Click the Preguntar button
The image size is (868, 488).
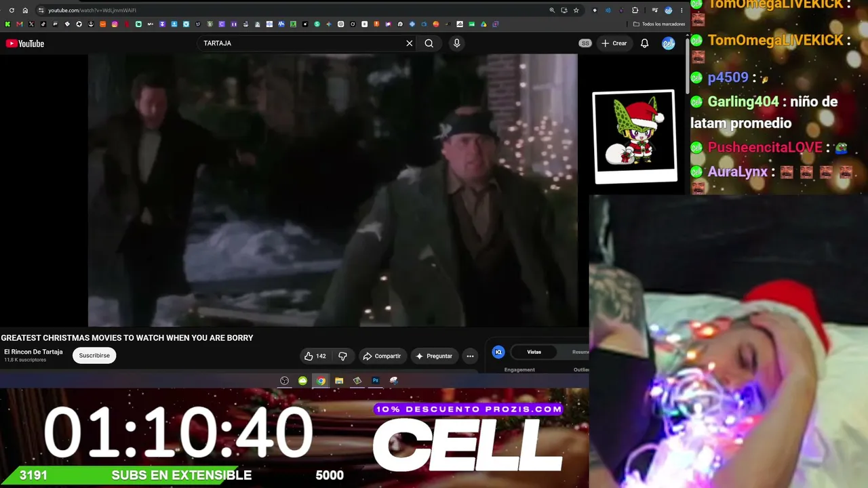434,356
